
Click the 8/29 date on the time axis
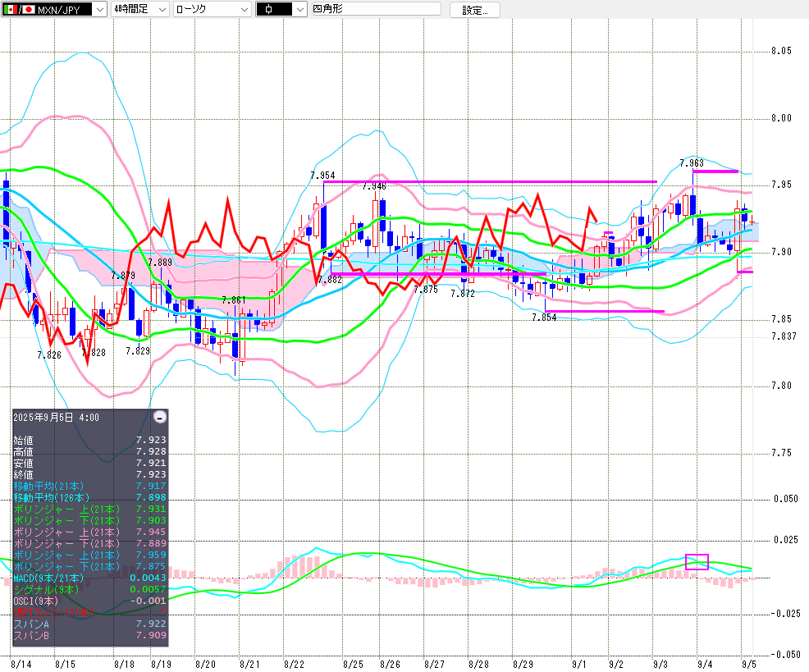[x=523, y=665]
